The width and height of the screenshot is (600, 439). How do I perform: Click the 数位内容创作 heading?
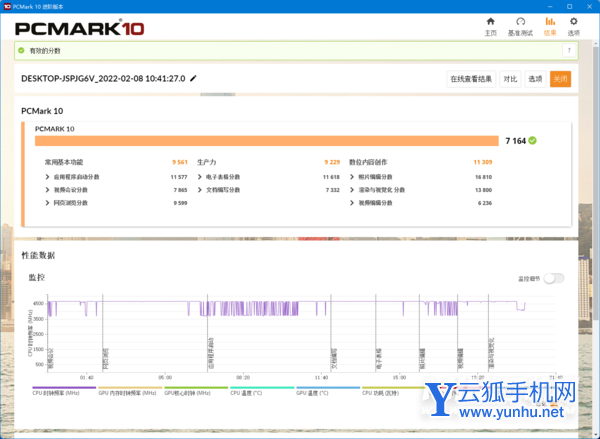tap(368, 162)
